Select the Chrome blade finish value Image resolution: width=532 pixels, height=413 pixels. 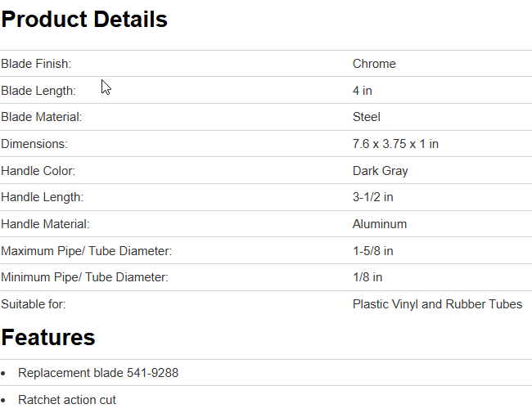point(374,64)
